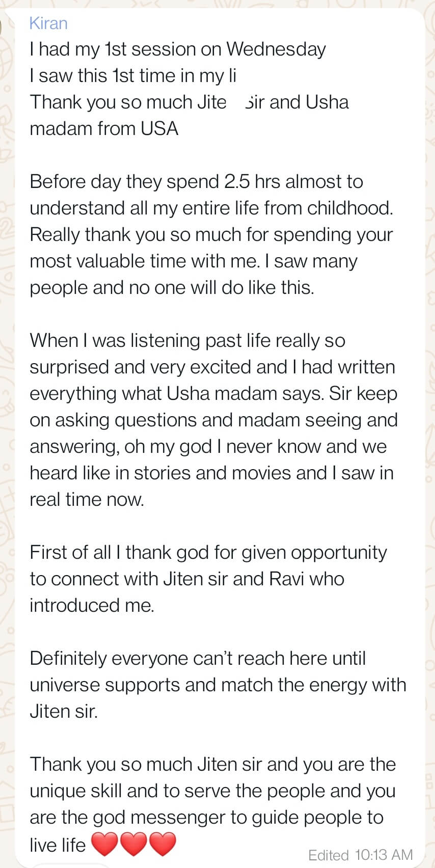
Task: Click the text "introduced me."
Action: (x=92, y=606)
